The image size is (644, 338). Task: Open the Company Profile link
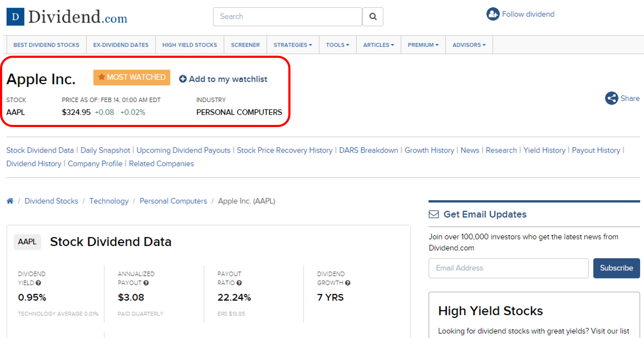click(x=95, y=163)
